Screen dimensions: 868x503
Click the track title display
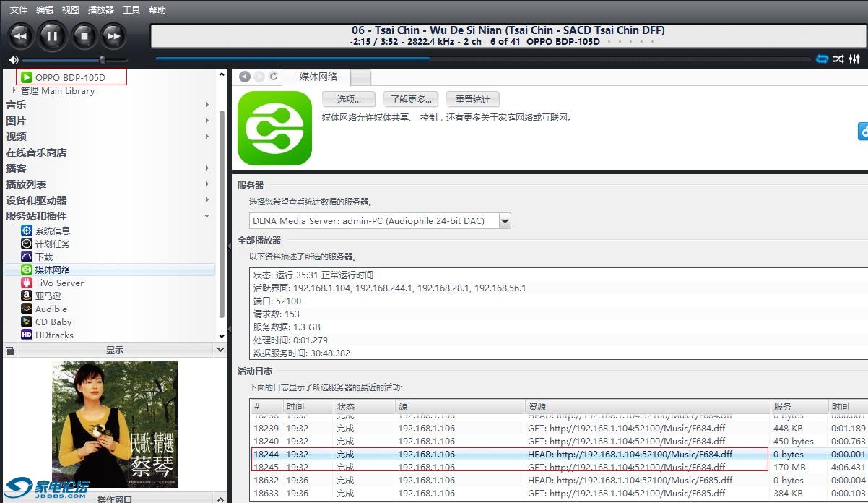(x=508, y=30)
